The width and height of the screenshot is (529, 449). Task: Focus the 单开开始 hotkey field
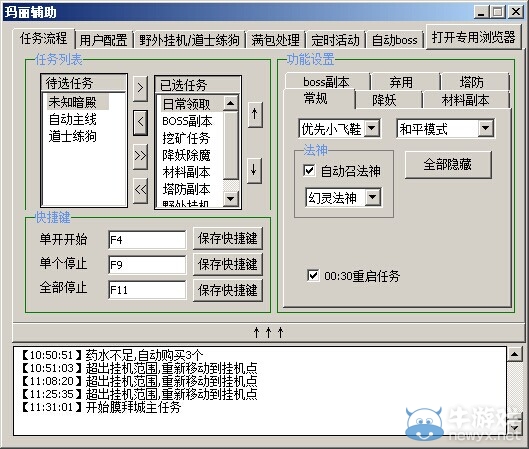(x=147, y=240)
